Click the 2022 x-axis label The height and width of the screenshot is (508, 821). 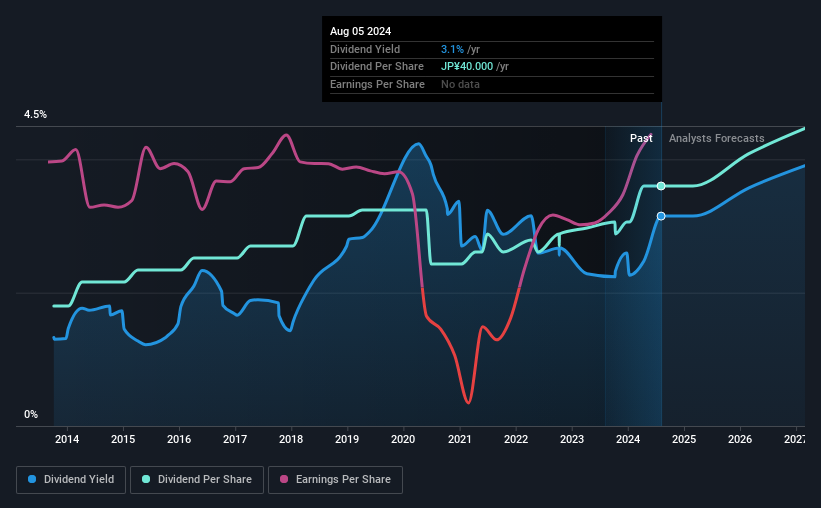[516, 439]
